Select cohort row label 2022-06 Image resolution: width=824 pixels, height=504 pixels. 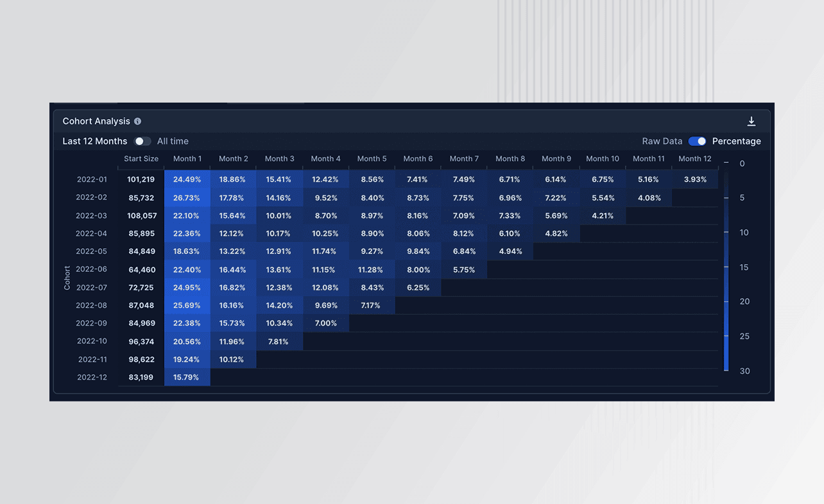click(x=91, y=269)
